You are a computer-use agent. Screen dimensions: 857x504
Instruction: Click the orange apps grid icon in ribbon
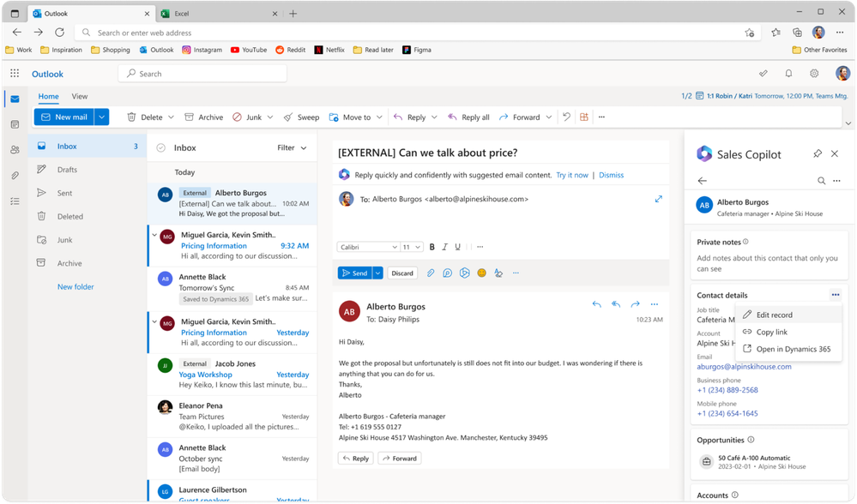(x=583, y=117)
